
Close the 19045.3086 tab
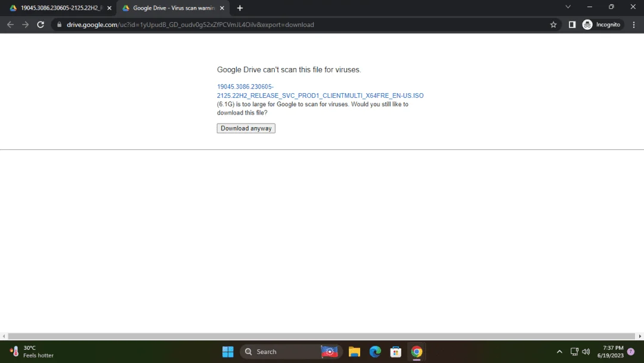(109, 8)
